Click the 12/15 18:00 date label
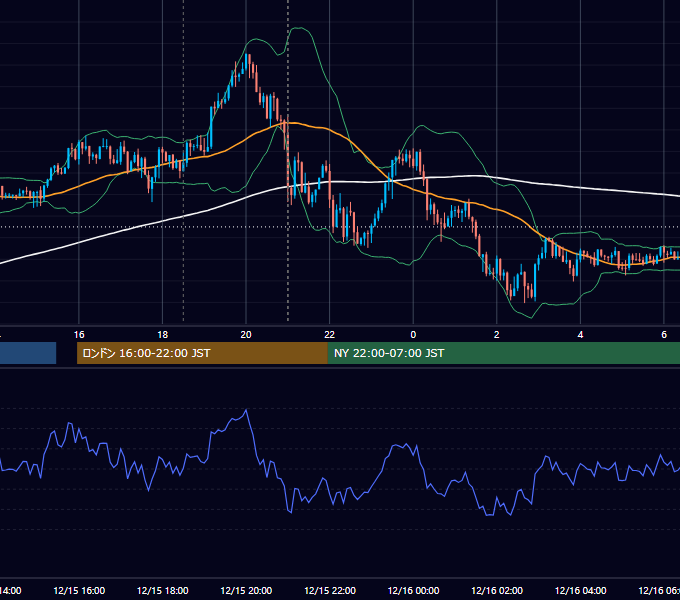The image size is (680, 600). point(163,590)
